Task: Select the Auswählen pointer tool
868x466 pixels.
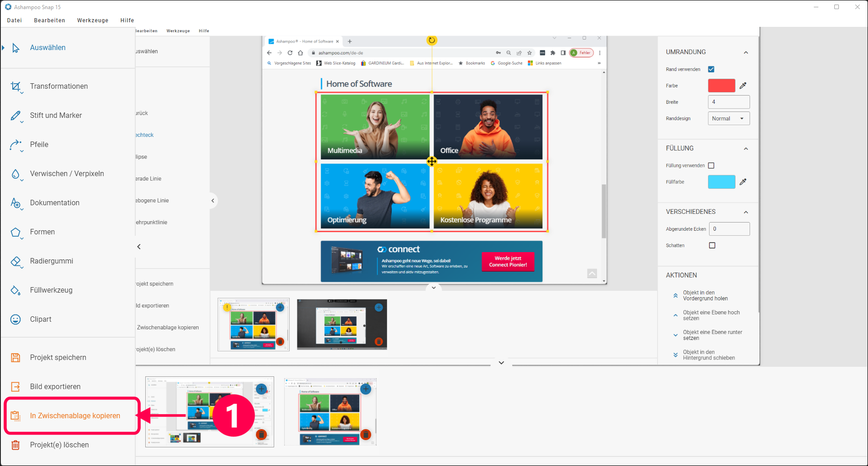Action: (16, 48)
